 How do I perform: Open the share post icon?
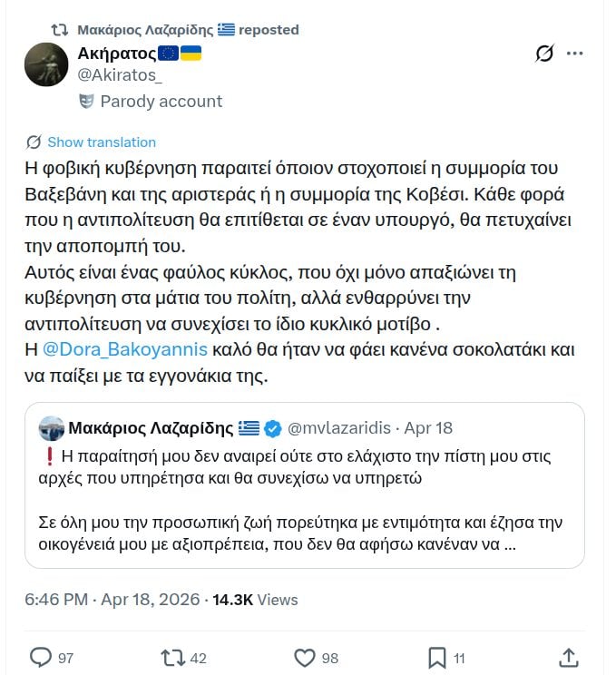569,657
